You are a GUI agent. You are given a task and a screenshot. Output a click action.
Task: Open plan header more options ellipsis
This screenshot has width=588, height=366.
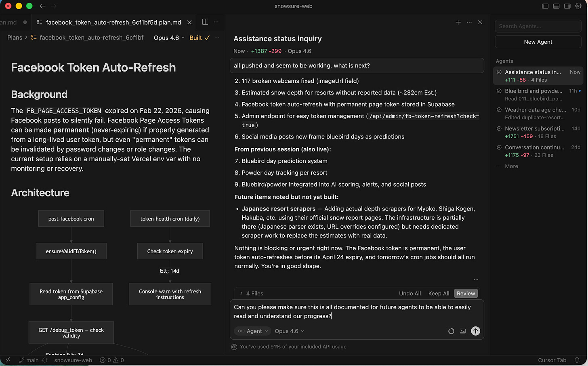click(217, 38)
